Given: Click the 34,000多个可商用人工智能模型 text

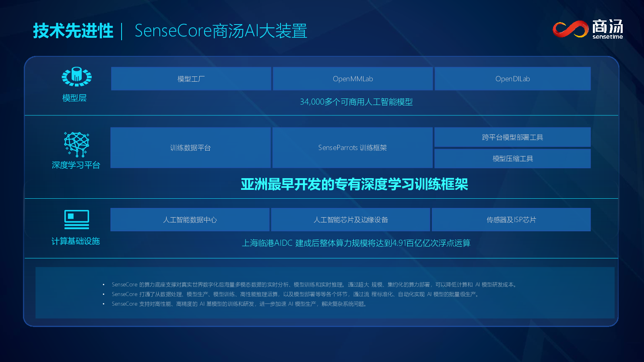Looking at the screenshot, I should point(356,102).
